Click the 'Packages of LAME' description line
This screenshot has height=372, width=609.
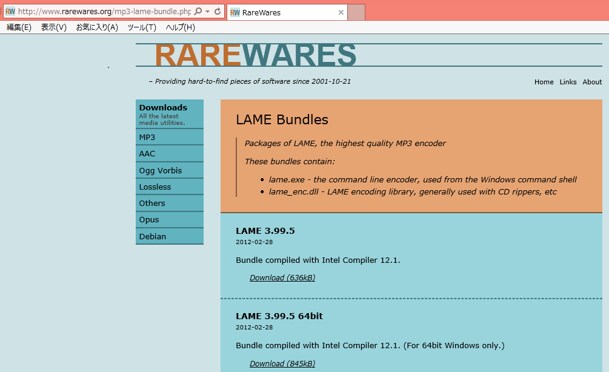(x=345, y=143)
